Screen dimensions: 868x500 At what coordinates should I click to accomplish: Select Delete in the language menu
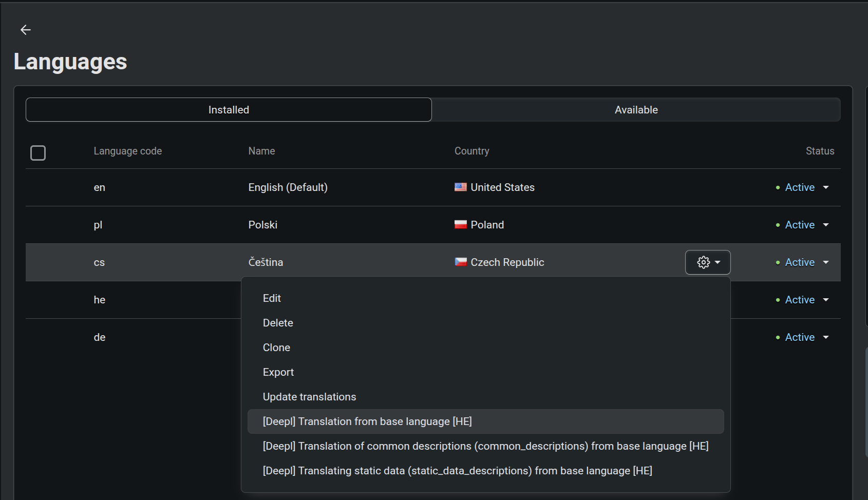(x=278, y=323)
